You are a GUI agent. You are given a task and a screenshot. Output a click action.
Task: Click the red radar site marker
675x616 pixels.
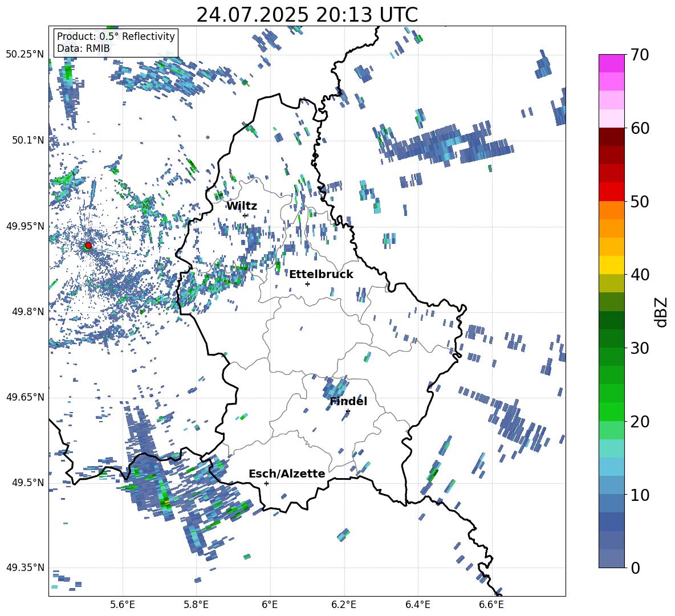(x=88, y=245)
